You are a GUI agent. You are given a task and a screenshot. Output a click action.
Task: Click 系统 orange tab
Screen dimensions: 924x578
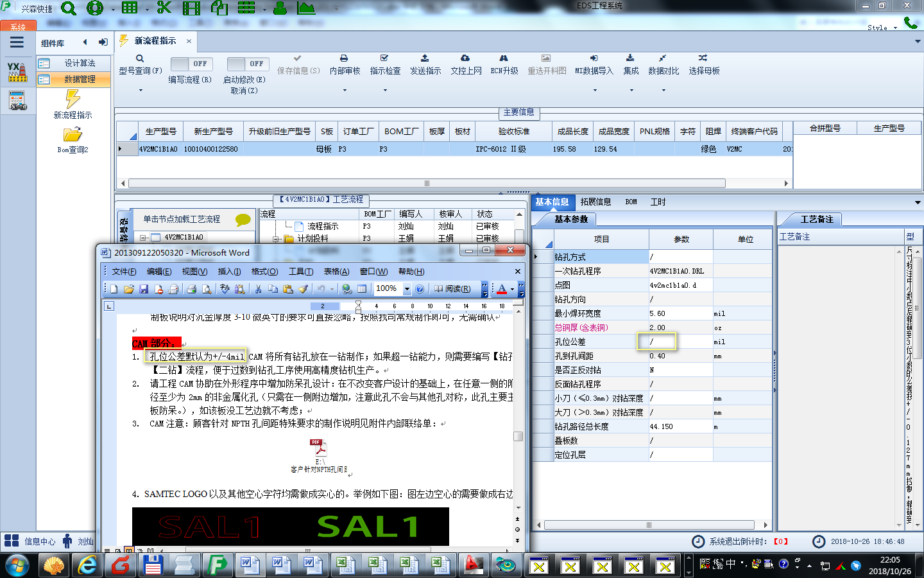tap(18, 26)
